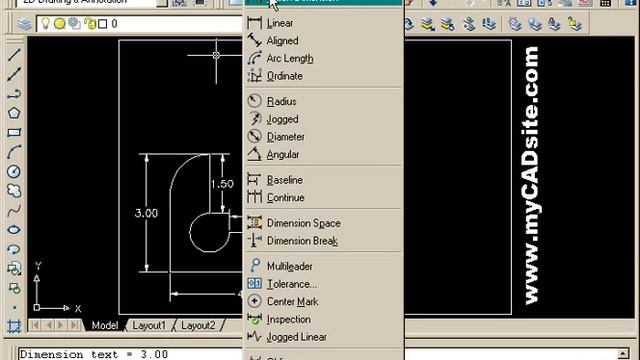Select the Circle tool
Image resolution: width=640 pixels, height=360 pixels.
point(14,171)
